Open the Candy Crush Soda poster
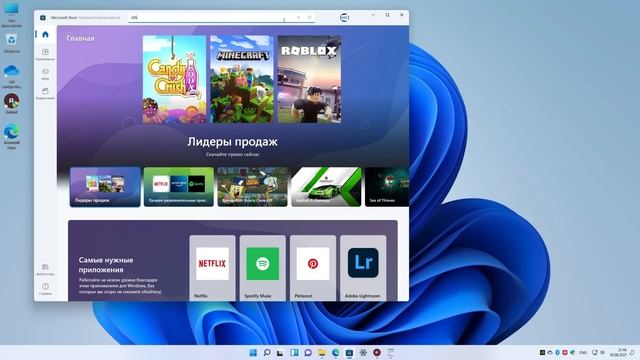This screenshot has height=360, width=640. click(174, 79)
